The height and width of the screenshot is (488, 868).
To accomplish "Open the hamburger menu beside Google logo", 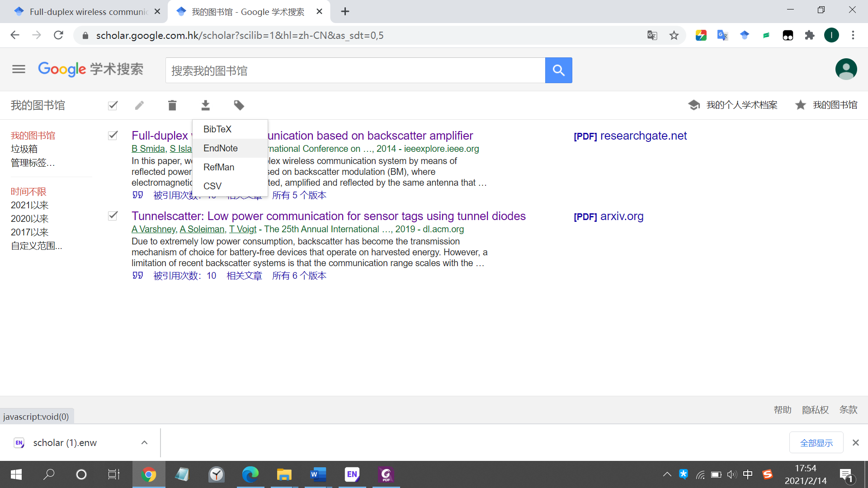I will [x=19, y=69].
